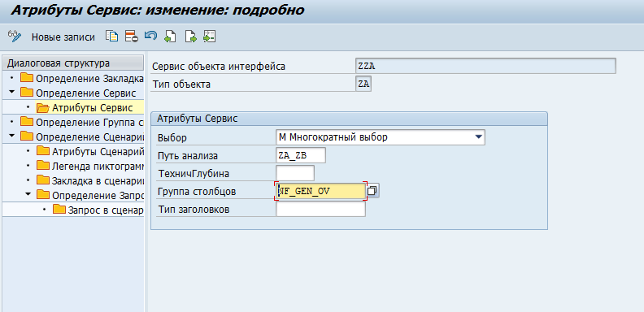Click the other entry selection icon
Image resolution: width=644 pixels, height=312 pixels.
[x=210, y=37]
